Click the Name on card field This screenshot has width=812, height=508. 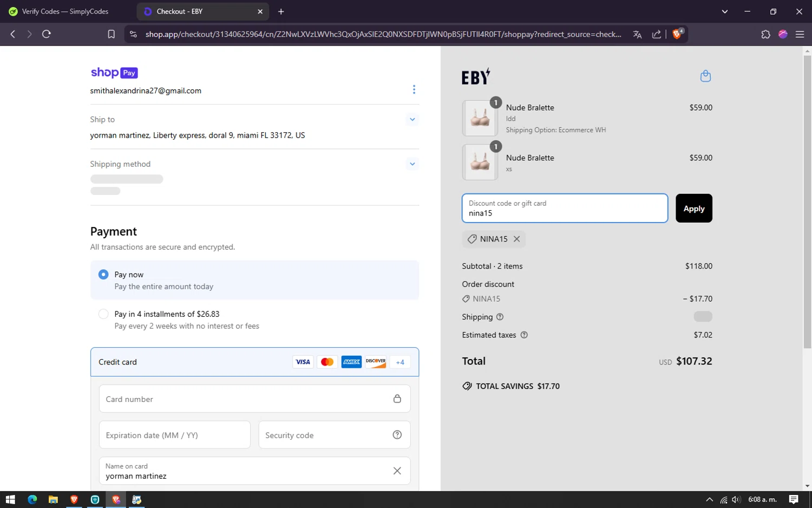click(254, 471)
